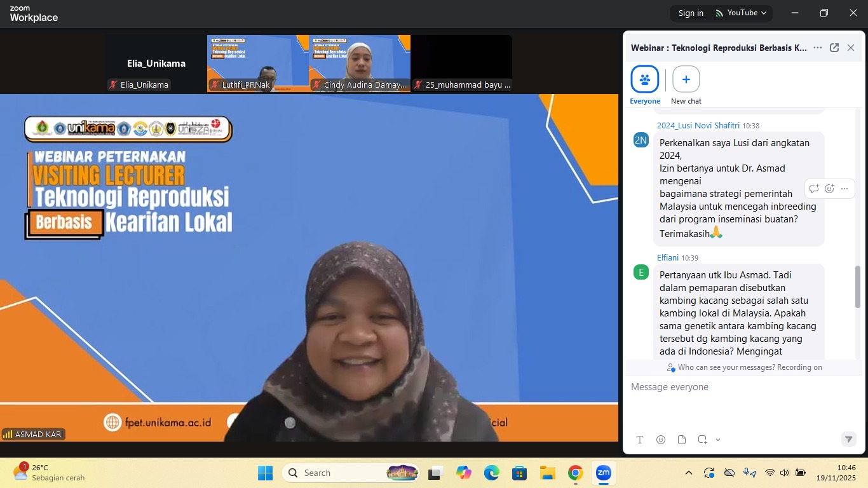This screenshot has height=488, width=868.
Task: Open the text formatting options in chat
Action: point(640,440)
